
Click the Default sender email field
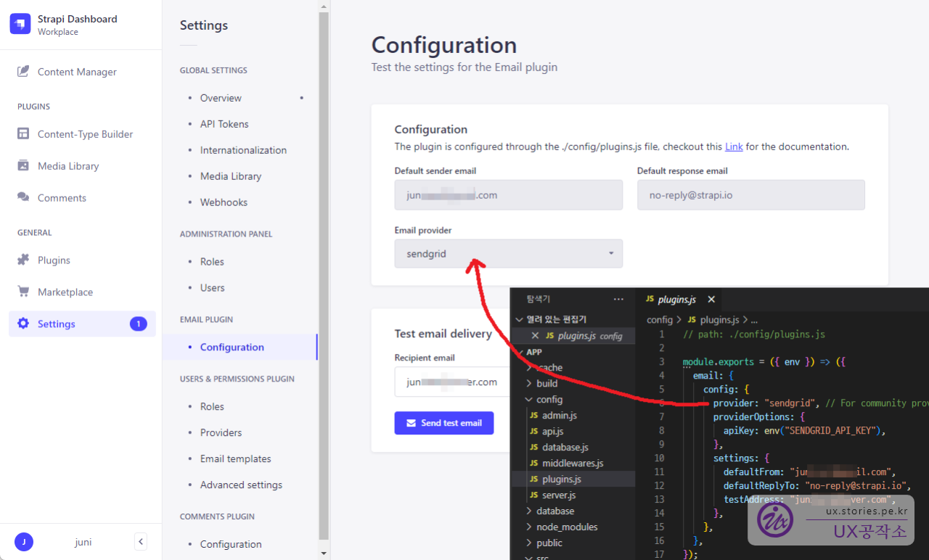click(x=508, y=195)
